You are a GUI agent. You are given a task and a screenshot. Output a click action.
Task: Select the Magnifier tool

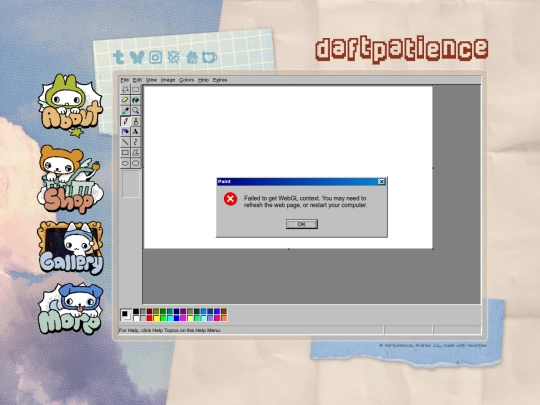pos(136,111)
